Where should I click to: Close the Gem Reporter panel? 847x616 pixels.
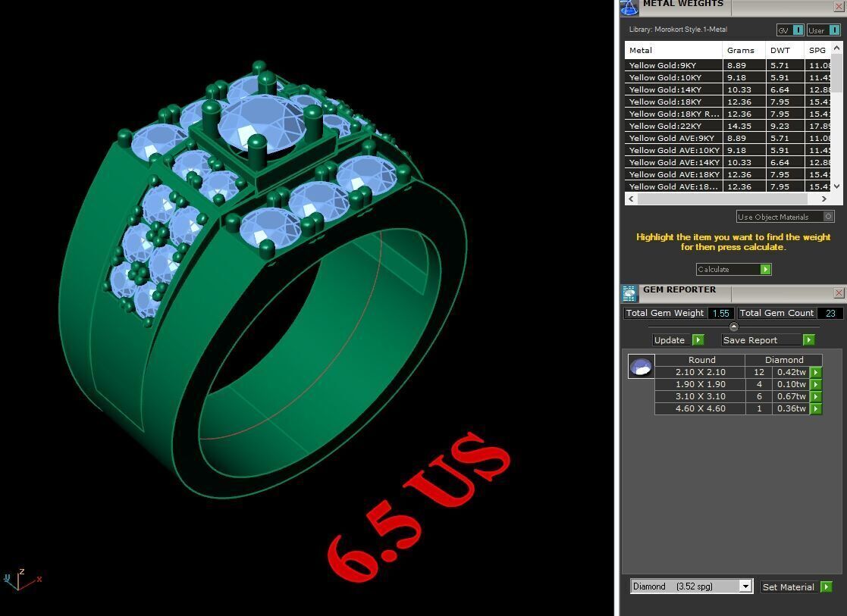click(x=839, y=292)
